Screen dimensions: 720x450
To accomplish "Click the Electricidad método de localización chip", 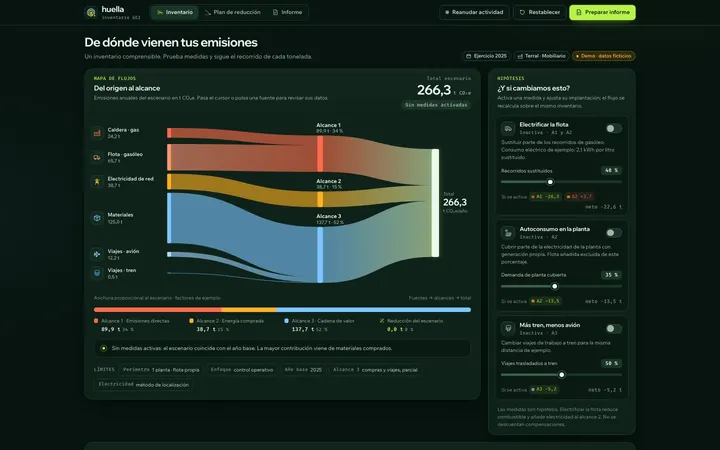I will point(143,385).
